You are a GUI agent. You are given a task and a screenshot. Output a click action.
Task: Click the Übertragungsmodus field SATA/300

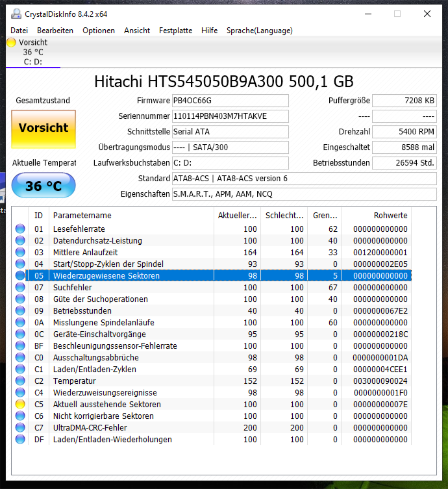(x=230, y=147)
